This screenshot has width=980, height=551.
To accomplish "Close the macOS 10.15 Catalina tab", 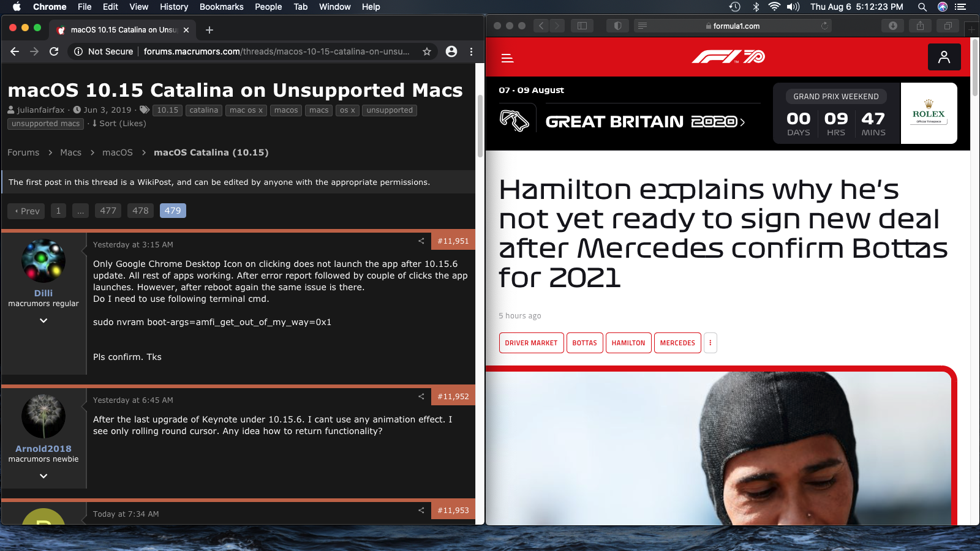I will click(x=186, y=30).
